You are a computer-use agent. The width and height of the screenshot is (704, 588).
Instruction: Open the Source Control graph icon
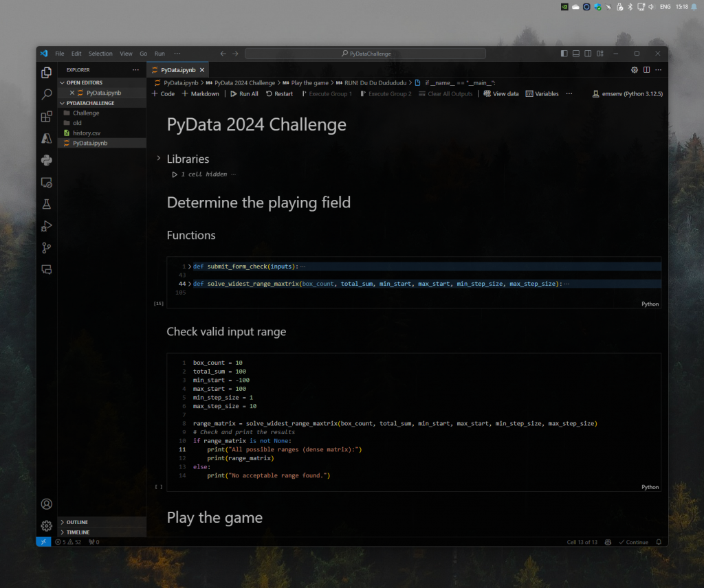click(46, 248)
